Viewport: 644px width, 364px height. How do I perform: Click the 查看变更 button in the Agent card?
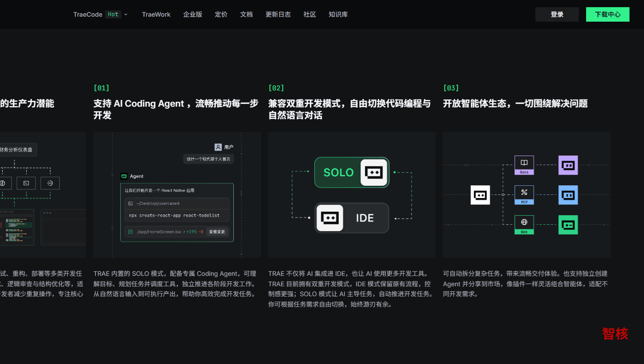click(x=217, y=232)
